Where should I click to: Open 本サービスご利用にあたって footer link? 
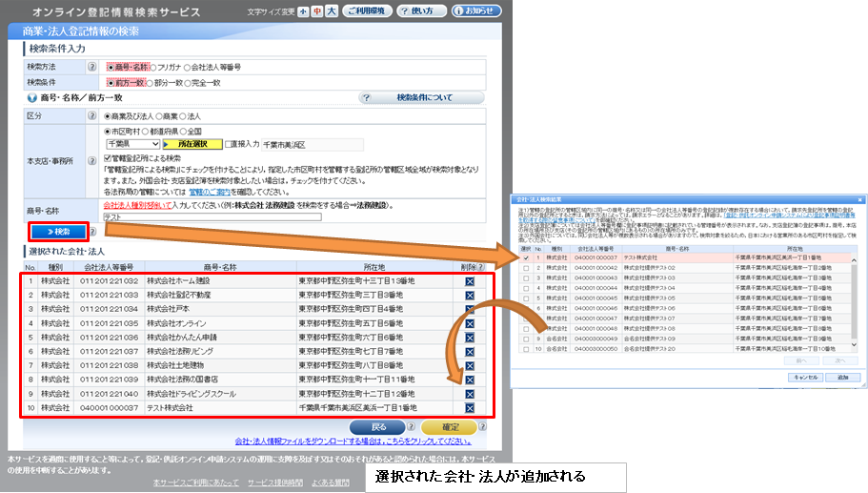point(196,483)
